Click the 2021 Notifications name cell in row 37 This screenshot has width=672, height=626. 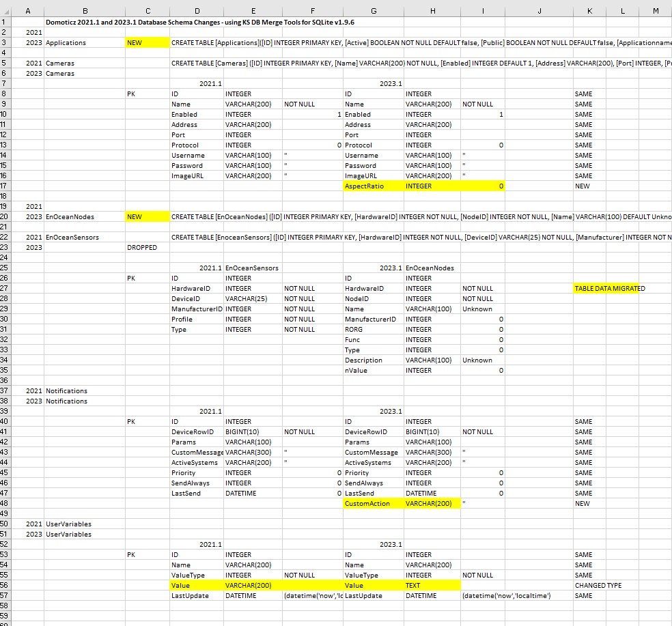click(85, 390)
